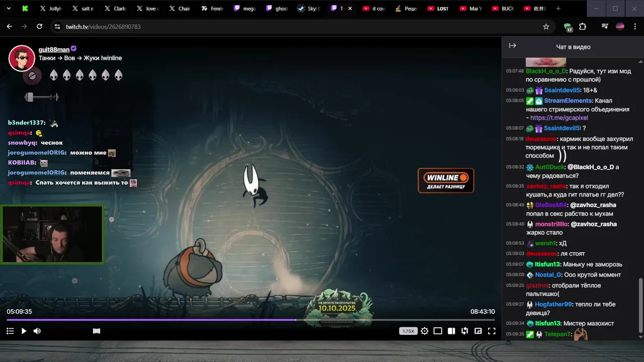Open the player settings gear

425,331
